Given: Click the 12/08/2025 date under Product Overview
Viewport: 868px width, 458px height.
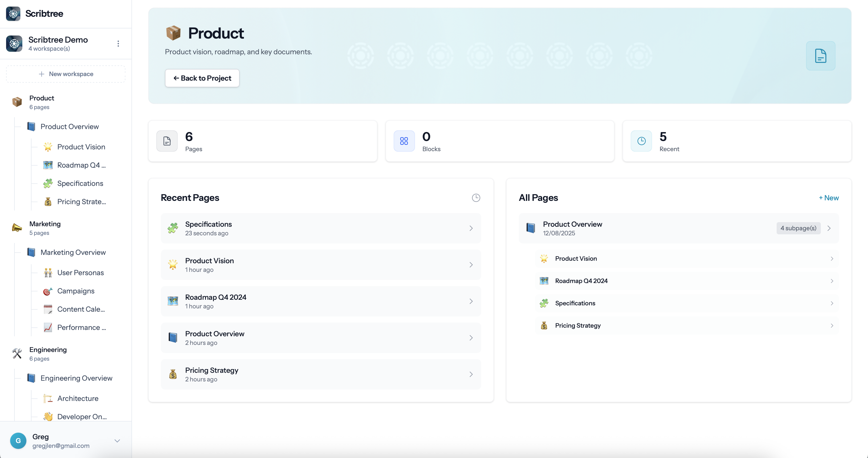Looking at the screenshot, I should 559,233.
